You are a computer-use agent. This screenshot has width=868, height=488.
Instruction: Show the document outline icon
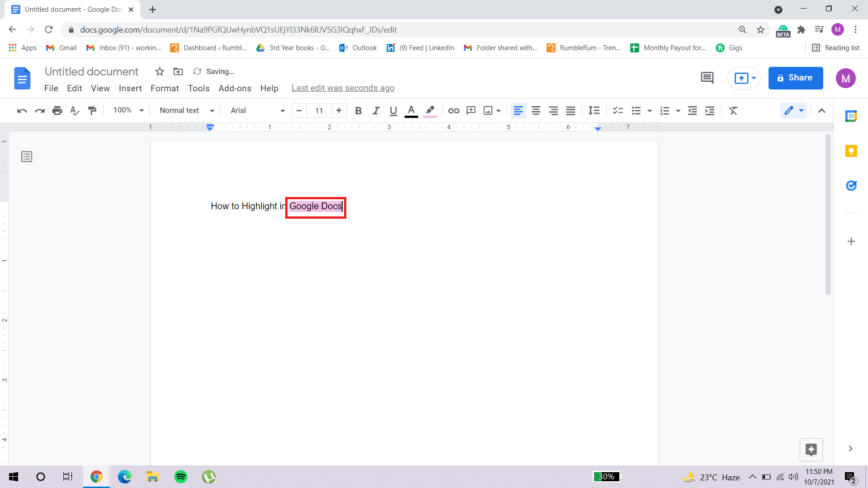(x=27, y=157)
